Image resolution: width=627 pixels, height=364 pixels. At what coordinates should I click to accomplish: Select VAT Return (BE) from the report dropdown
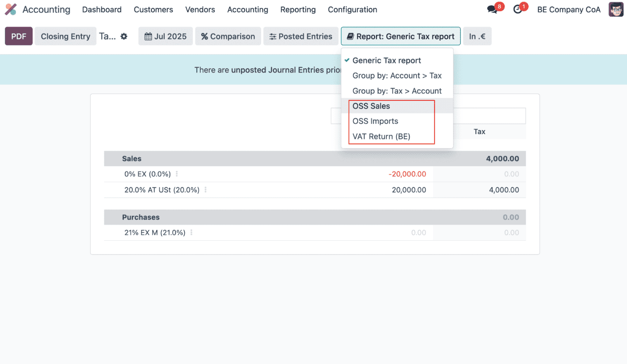(x=383, y=136)
